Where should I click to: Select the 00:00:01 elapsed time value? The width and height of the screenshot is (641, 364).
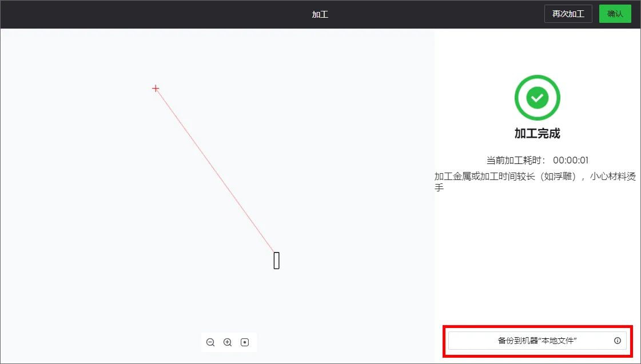pyautogui.click(x=571, y=160)
